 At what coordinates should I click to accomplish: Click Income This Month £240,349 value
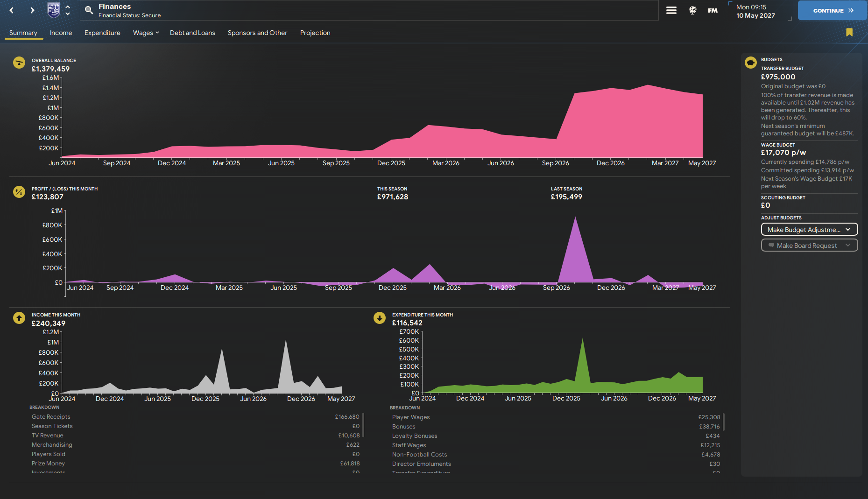click(49, 323)
